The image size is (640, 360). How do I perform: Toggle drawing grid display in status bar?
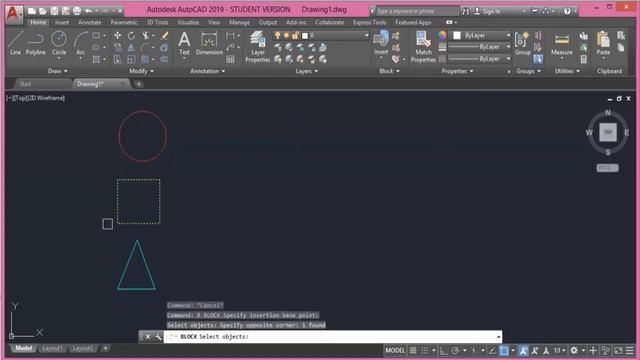(413, 350)
